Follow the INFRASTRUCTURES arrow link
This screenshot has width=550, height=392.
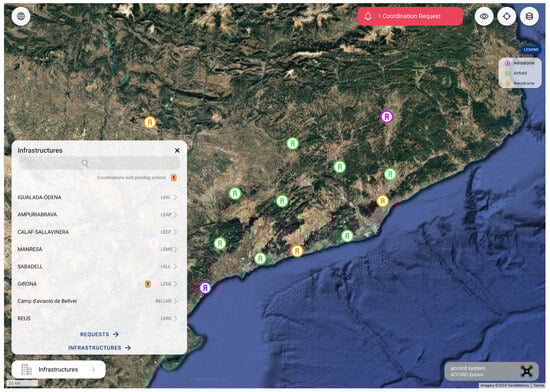[99, 348]
